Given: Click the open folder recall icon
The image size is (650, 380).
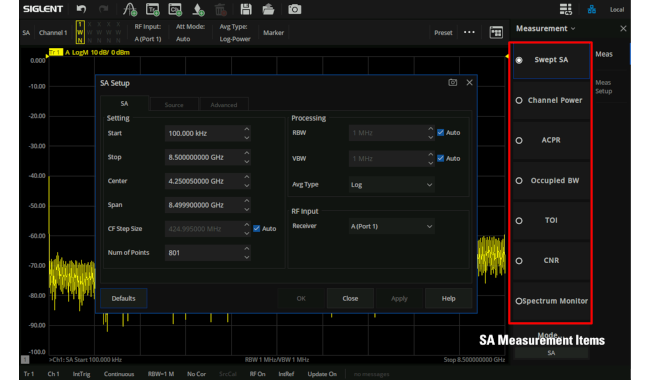Looking at the screenshot, I should (268, 9).
